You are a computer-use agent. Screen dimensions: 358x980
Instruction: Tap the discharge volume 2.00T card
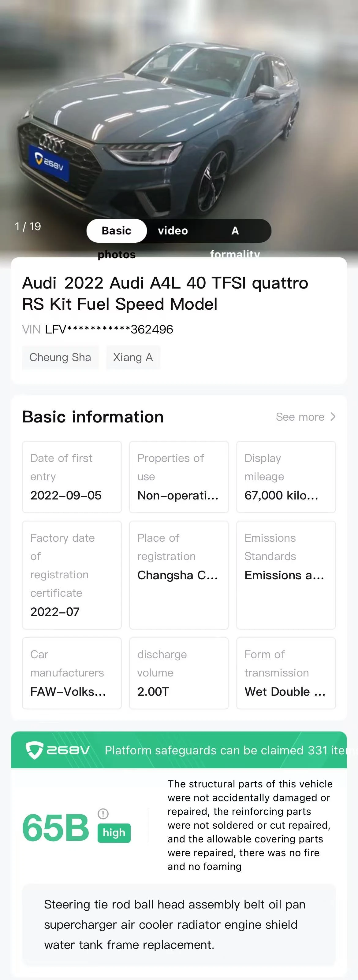click(x=179, y=673)
